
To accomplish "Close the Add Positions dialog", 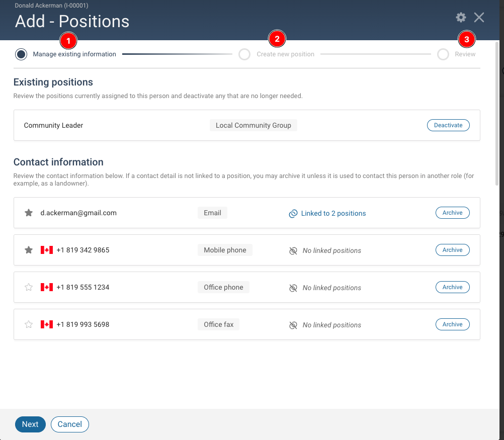I will [479, 18].
